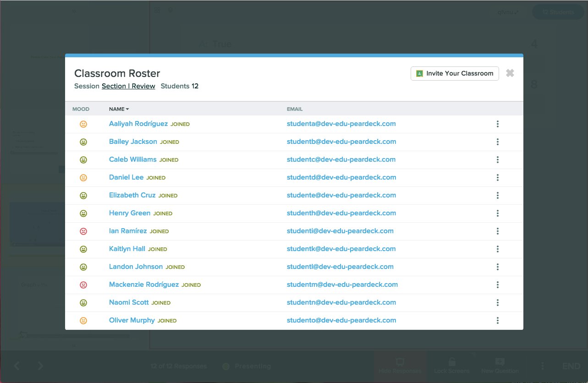Click email studento@dev-edu-peardeck.com
Image resolution: width=588 pixels, height=383 pixels.
(341, 320)
